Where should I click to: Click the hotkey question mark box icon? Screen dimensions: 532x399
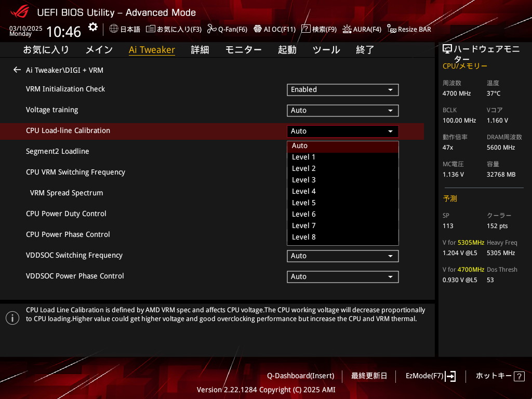click(x=519, y=376)
